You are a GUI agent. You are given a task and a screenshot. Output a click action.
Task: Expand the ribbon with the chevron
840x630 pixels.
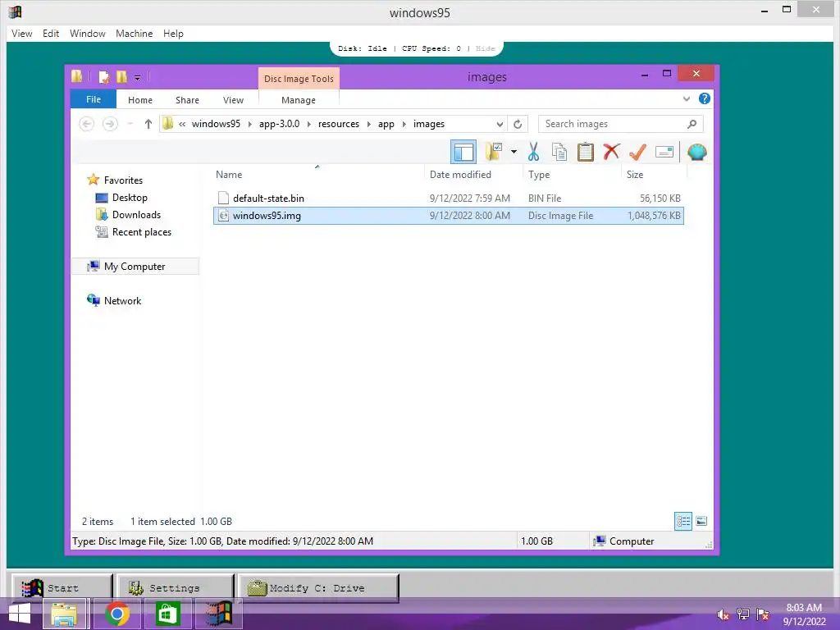[x=687, y=98]
